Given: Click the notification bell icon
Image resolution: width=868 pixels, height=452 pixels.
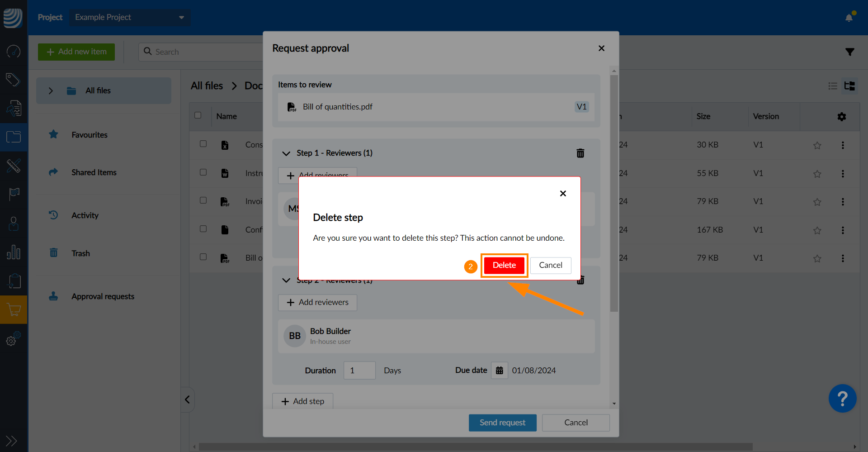Looking at the screenshot, I should coord(849,18).
